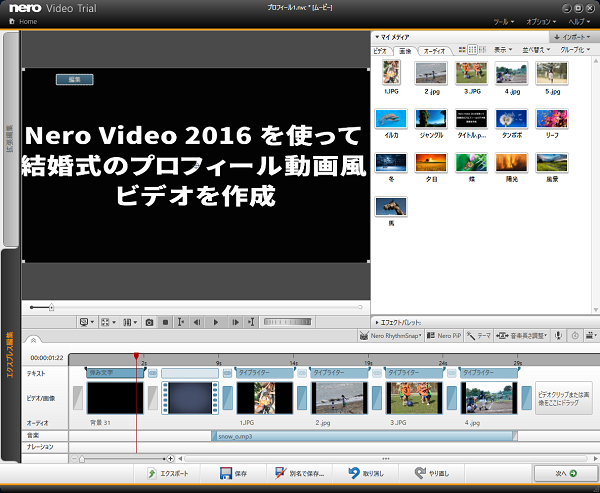Click the transition slot before 1.JPG clip
This screenshot has height=493, width=600.
pos(227,398)
